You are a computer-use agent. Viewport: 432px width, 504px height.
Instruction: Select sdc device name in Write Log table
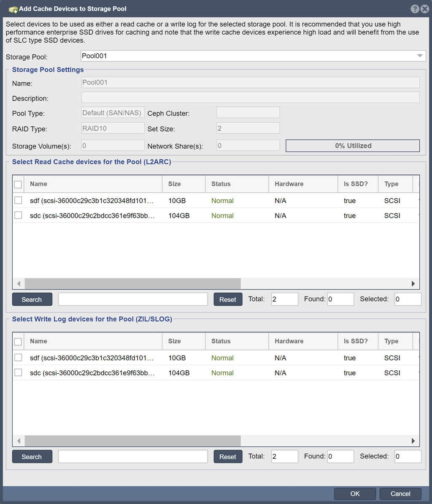coord(92,373)
